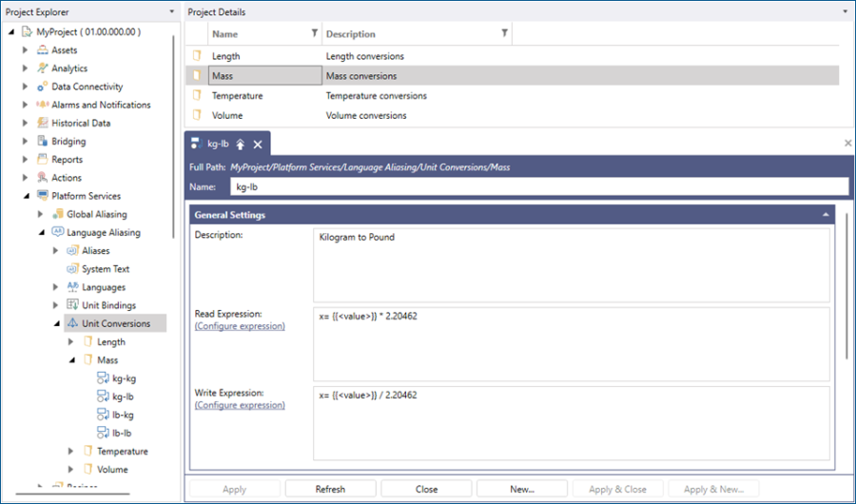Screen dimensions: 856x504
Task: Click the Assets icon in project tree
Action: pyautogui.click(x=42, y=50)
